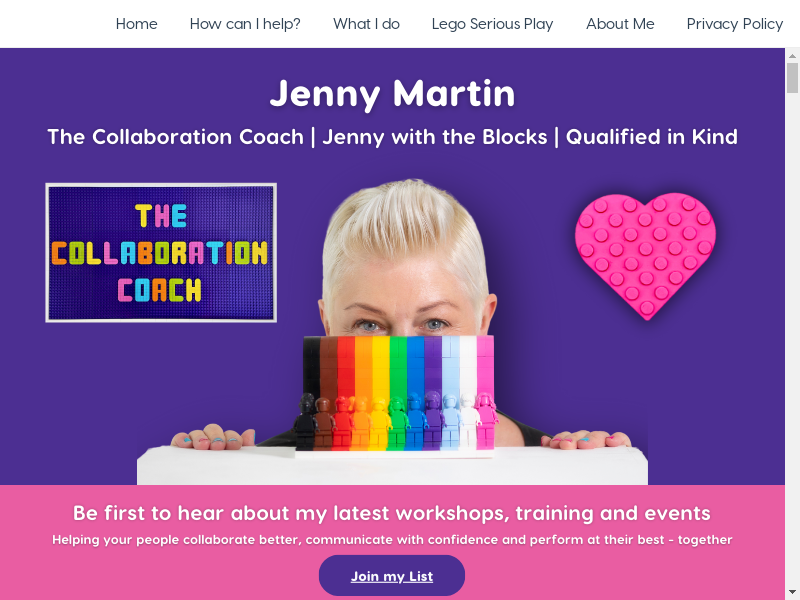
Task: Click the pink Lego heart icon
Action: (645, 255)
